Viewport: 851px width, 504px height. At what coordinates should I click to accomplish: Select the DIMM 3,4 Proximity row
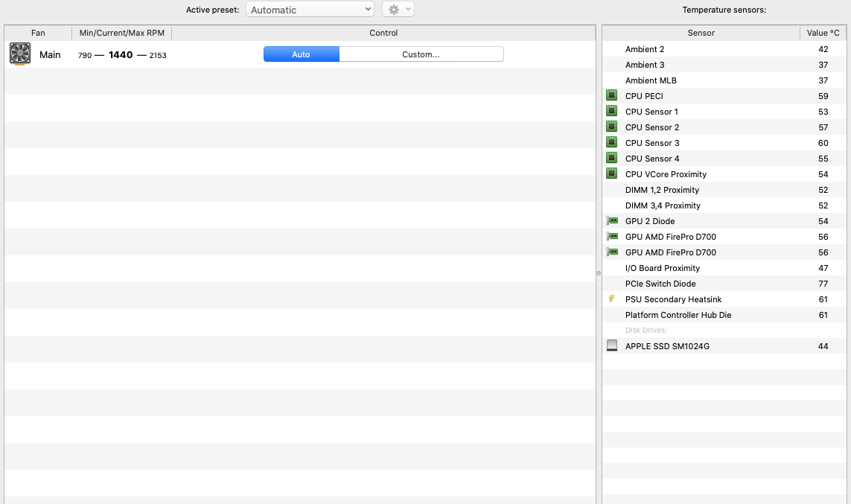724,205
